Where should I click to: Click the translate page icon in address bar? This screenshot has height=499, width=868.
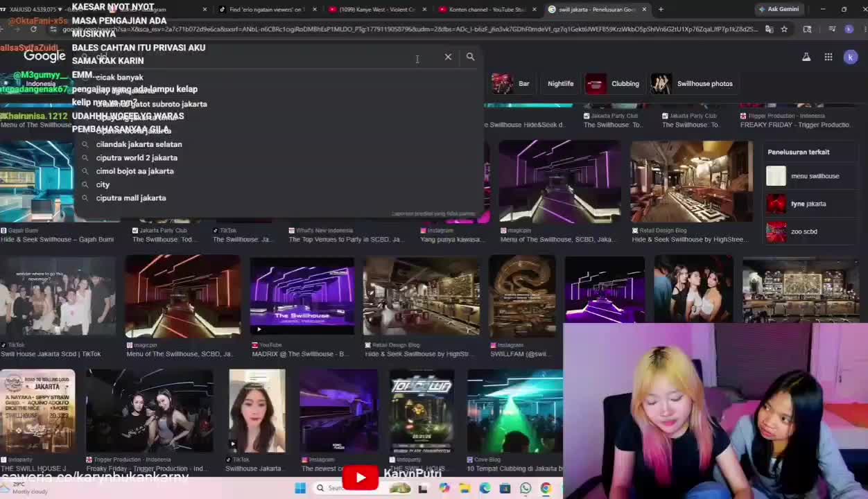pos(770,29)
